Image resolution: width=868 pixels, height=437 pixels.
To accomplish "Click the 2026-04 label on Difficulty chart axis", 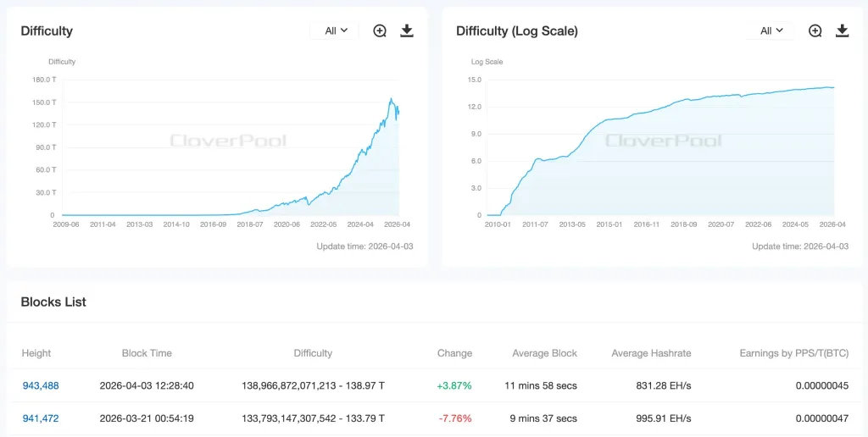I will [398, 225].
